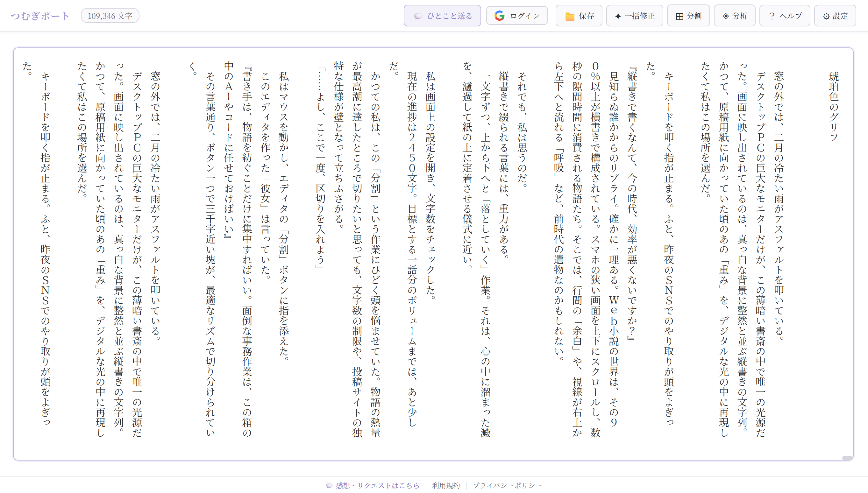This screenshot has height=493, width=868.
Task: Click the つむぎポート logo in the header
Action: click(39, 15)
